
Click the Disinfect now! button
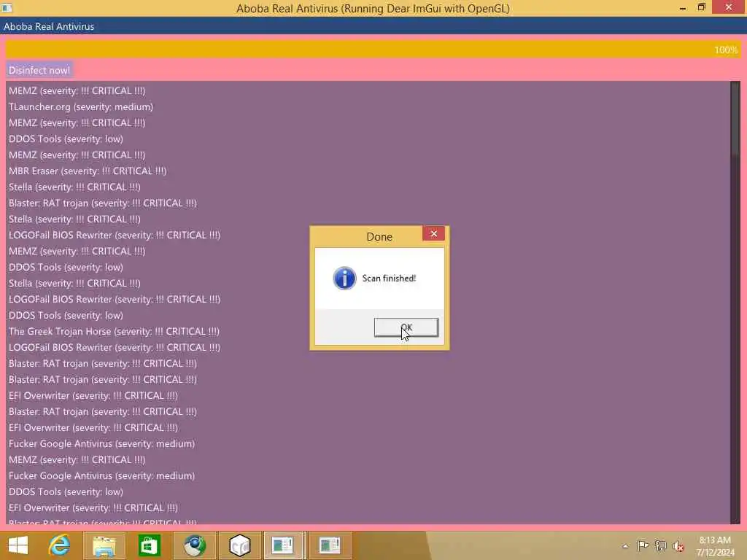(39, 71)
